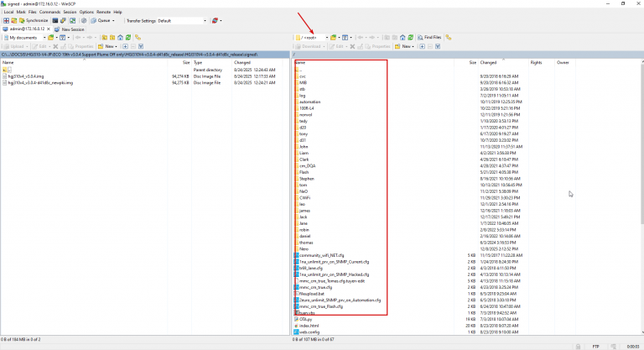
Task: Click the local New button
Action: click(x=106, y=46)
